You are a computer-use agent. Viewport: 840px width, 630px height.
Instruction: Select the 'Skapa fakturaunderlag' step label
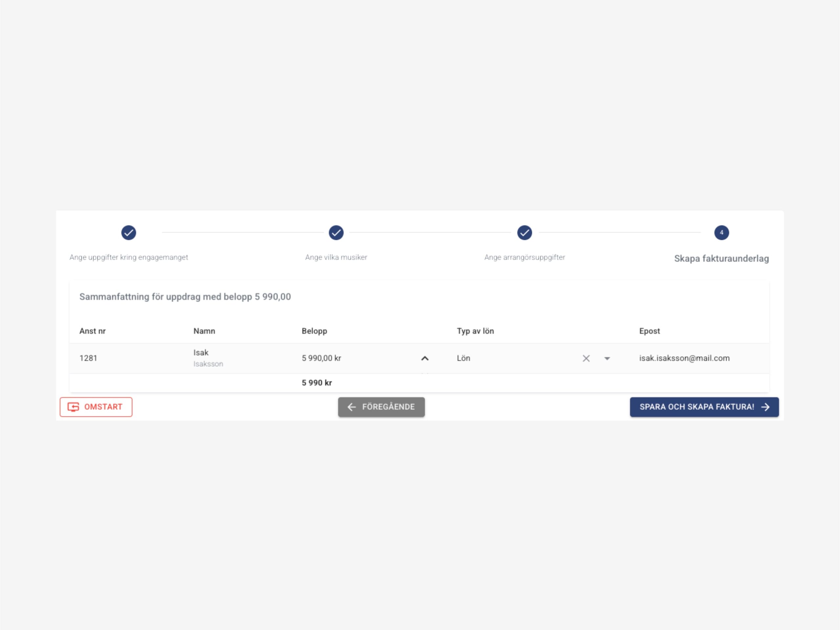pos(721,258)
